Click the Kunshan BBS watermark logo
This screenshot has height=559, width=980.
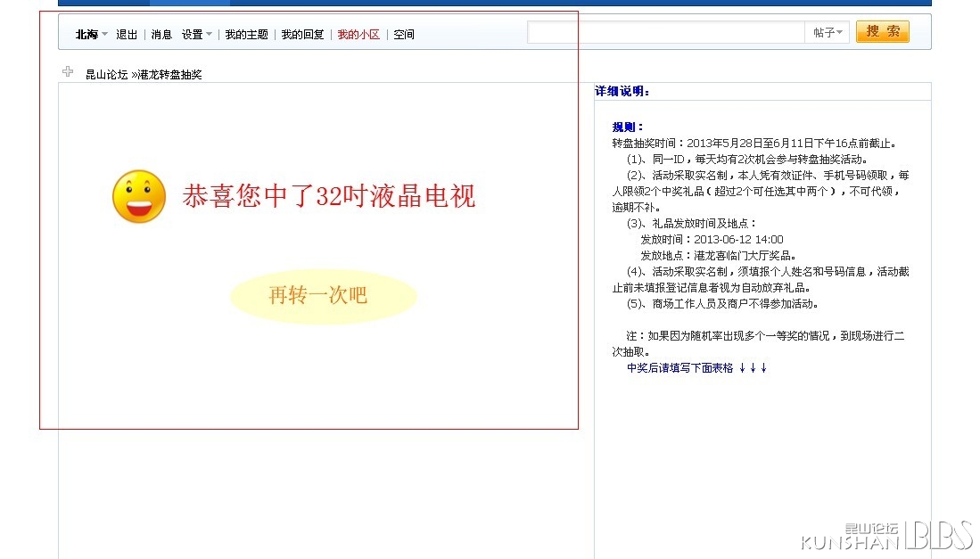885,535
